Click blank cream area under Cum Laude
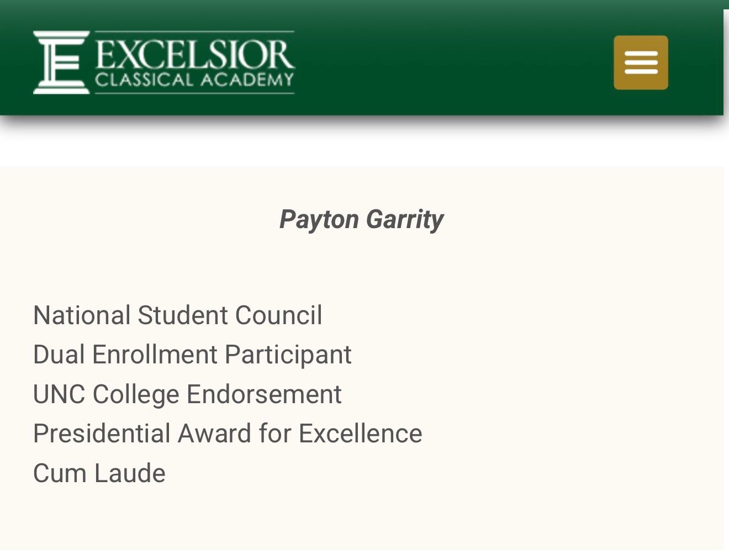Screen dimensions: 729x560 click(362, 519)
